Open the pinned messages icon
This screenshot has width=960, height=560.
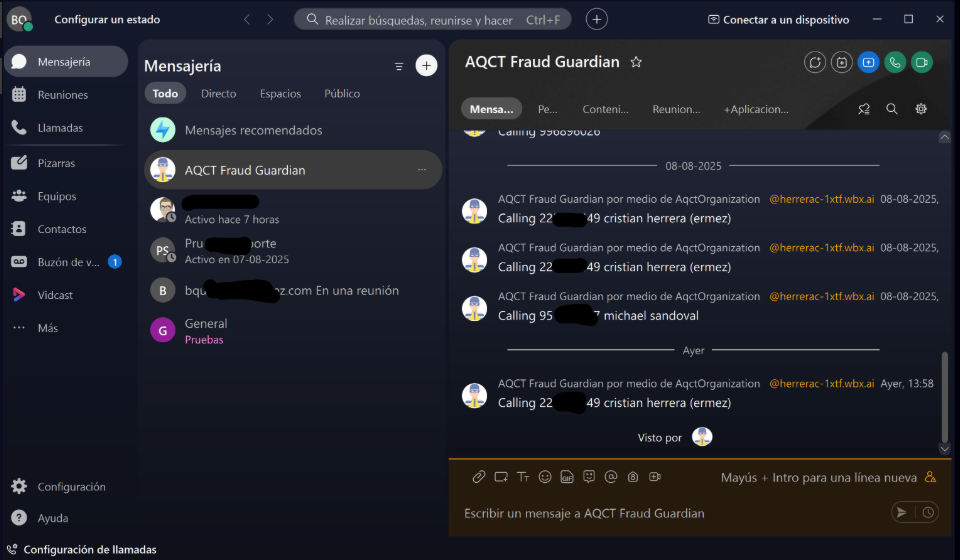tap(863, 109)
